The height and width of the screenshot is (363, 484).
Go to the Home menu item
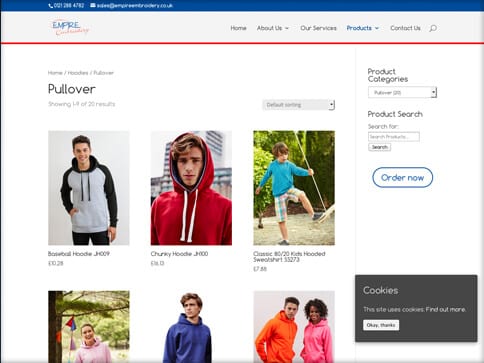click(x=238, y=28)
